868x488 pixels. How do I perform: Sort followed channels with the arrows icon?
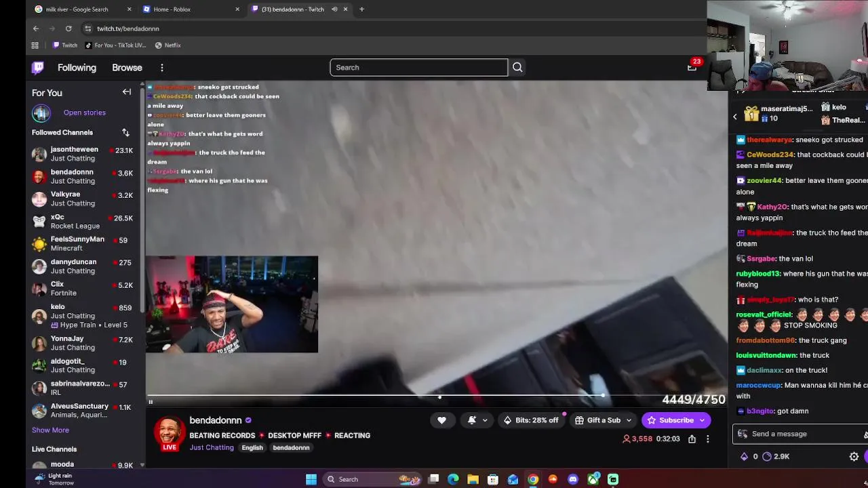pyautogui.click(x=125, y=132)
